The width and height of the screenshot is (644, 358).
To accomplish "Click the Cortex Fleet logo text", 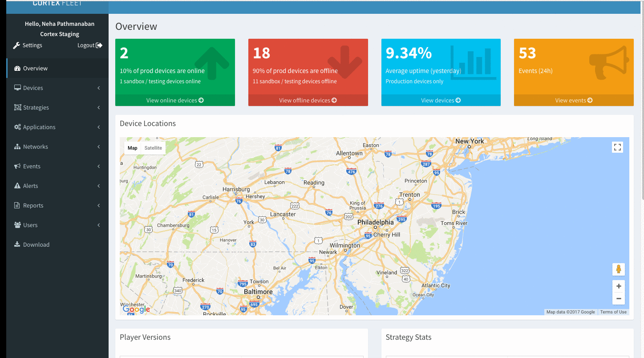I will 57,4.
